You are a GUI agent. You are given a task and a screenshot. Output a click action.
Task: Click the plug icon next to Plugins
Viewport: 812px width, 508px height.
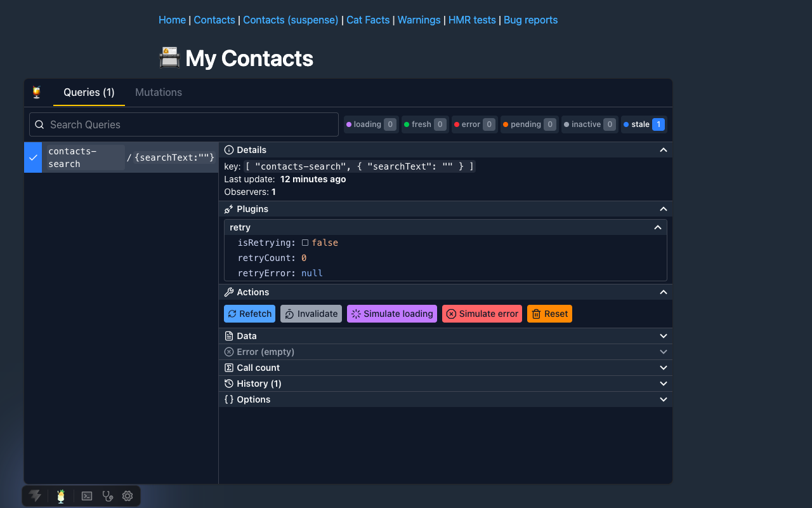click(229, 209)
